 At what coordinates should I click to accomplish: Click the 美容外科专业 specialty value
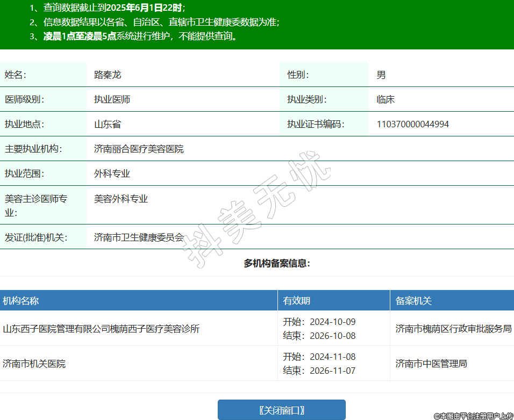tap(121, 199)
